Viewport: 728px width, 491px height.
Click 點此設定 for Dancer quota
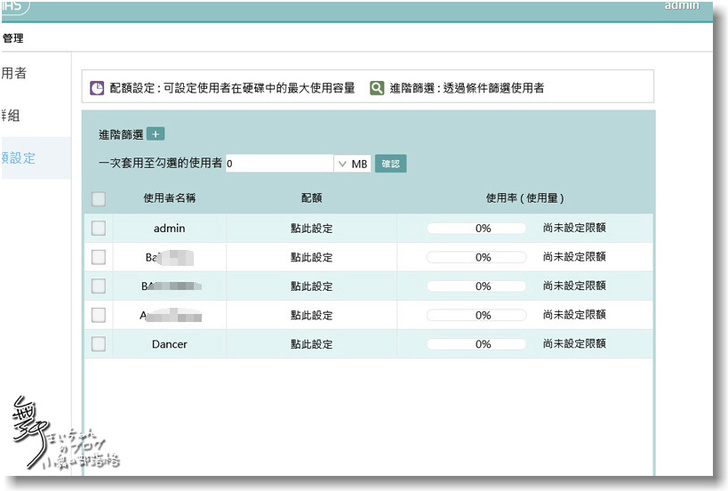[311, 344]
